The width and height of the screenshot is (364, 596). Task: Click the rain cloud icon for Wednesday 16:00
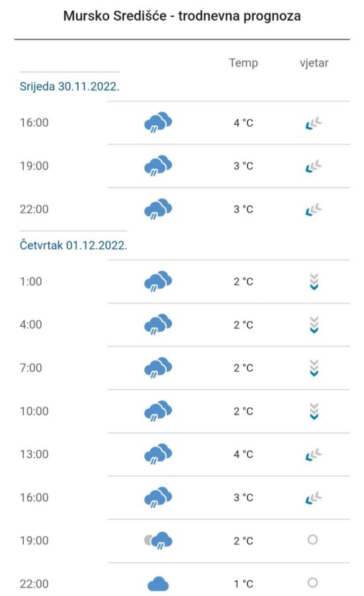pyautogui.click(x=158, y=123)
